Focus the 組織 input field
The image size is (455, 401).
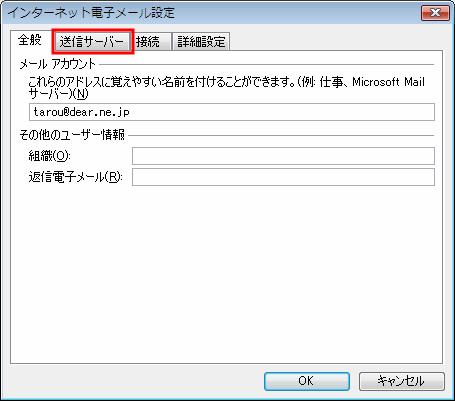283,156
